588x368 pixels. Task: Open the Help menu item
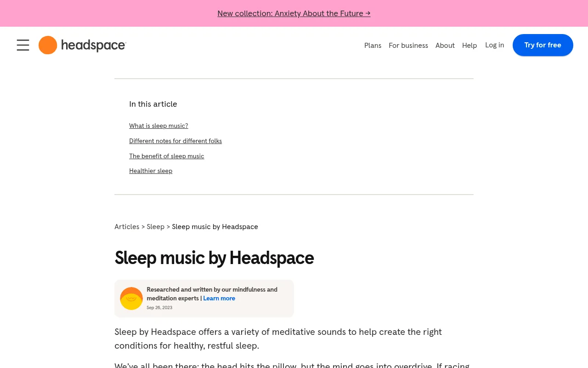pyautogui.click(x=469, y=46)
